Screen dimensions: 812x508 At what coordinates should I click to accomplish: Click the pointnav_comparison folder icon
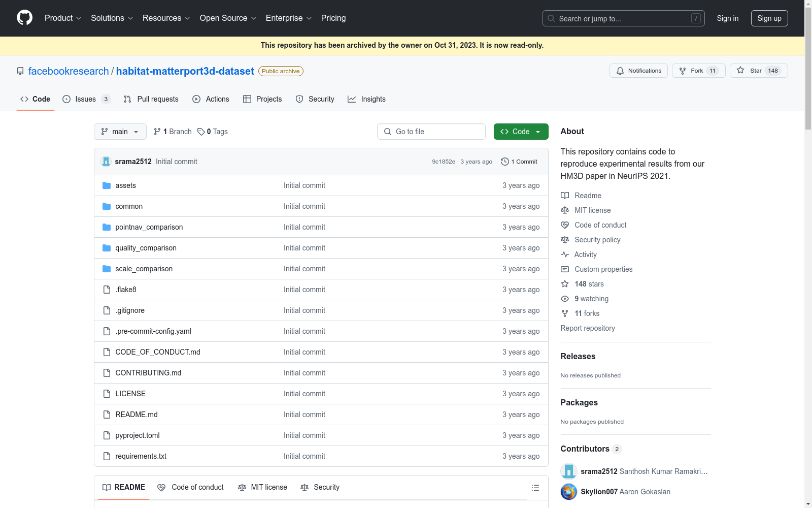click(107, 227)
